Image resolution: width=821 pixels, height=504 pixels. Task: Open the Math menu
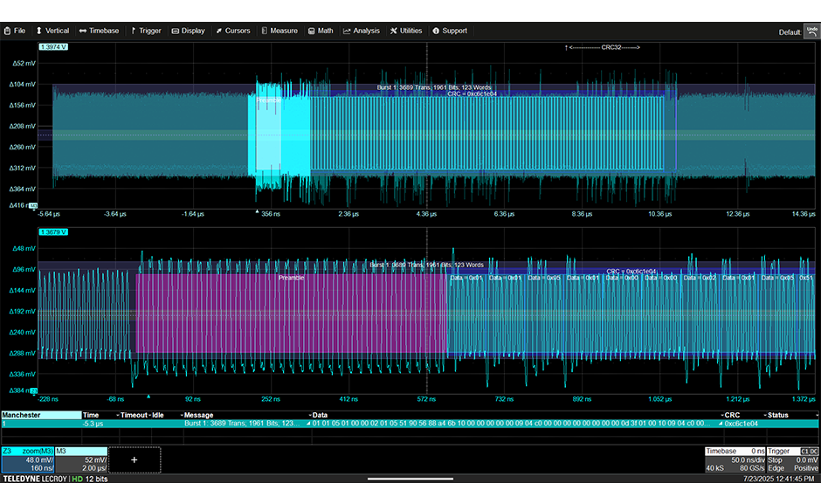(321, 31)
